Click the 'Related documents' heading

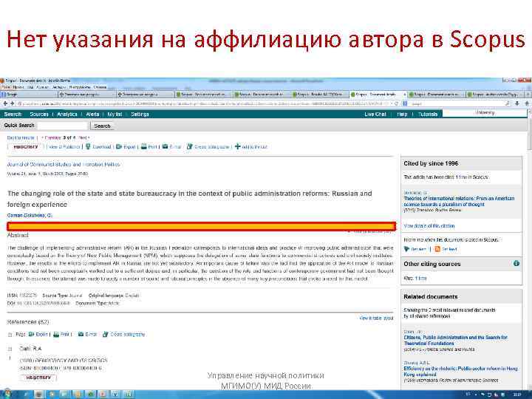tap(431, 297)
